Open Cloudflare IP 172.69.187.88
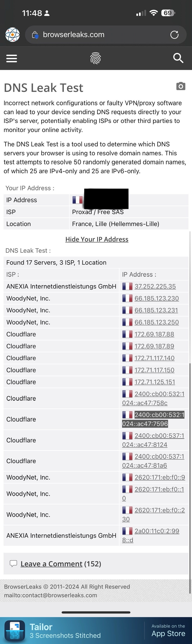This screenshot has height=644, width=192. (154, 334)
